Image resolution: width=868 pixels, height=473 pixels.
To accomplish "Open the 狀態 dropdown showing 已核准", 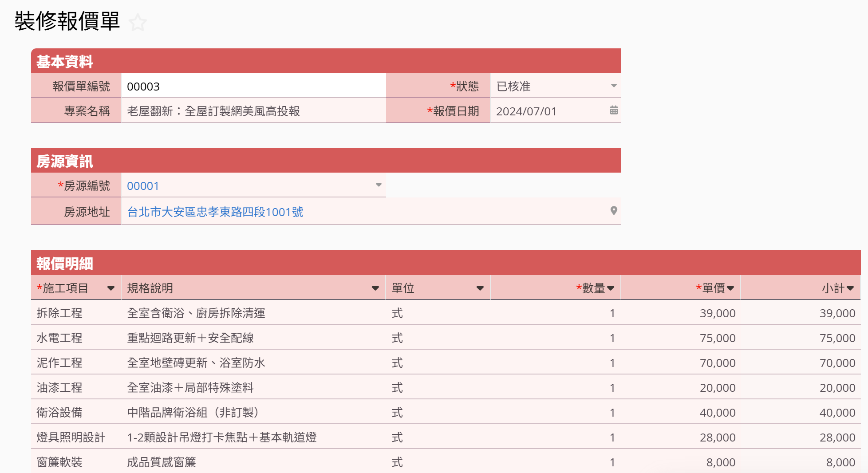I will (x=556, y=86).
